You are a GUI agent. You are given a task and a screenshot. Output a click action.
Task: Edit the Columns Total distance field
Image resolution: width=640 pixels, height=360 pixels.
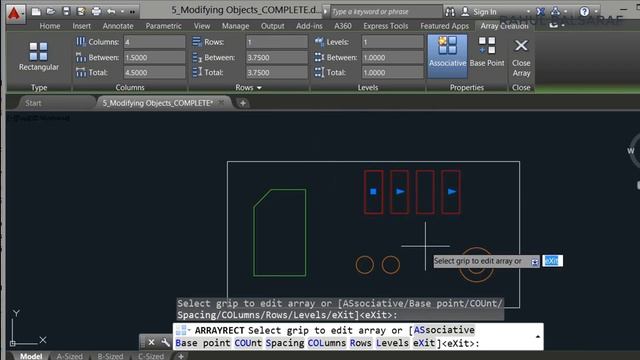tap(154, 72)
